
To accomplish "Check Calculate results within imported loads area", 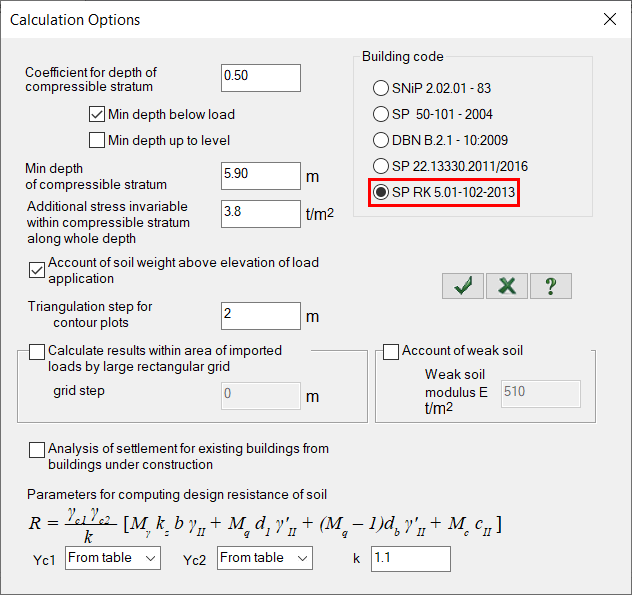I will tap(38, 351).
